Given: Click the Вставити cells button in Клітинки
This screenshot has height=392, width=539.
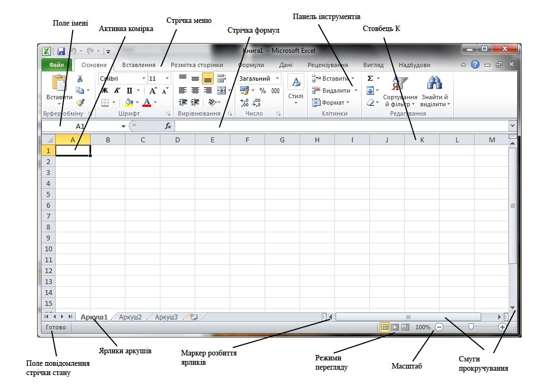Looking at the screenshot, I should (333, 79).
